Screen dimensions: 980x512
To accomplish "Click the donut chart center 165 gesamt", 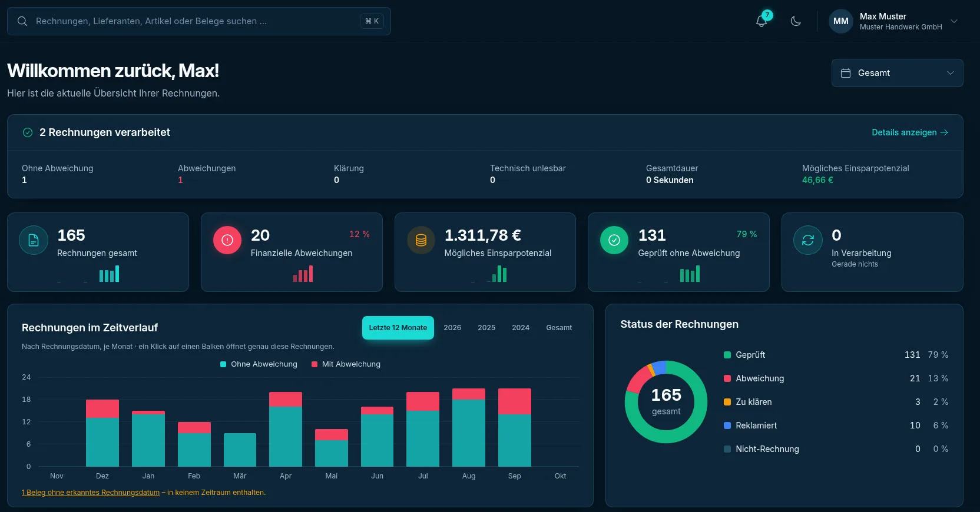I will (666, 401).
